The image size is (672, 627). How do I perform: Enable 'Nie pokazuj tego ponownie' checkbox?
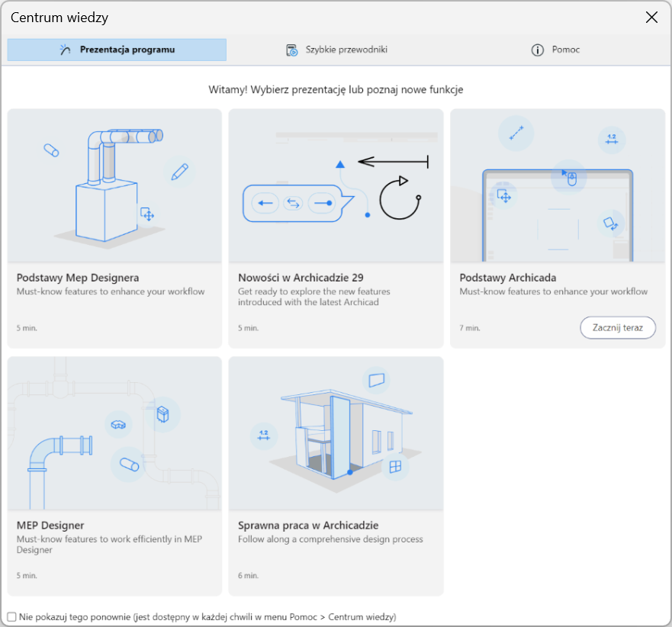(11, 616)
